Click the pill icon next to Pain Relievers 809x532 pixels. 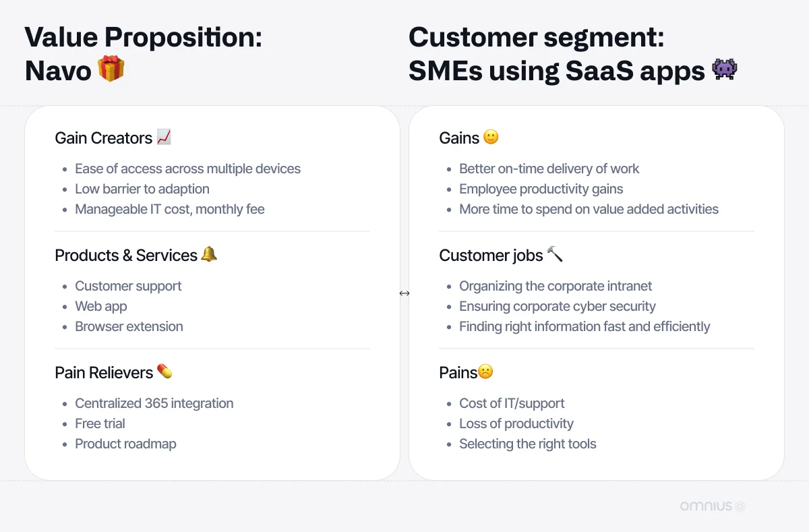click(x=164, y=372)
